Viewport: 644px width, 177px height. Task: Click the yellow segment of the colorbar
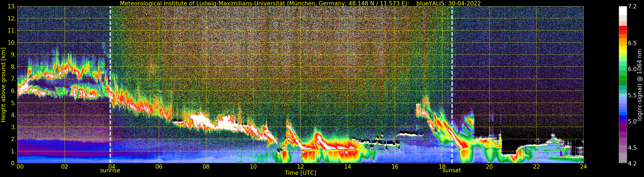(623, 47)
